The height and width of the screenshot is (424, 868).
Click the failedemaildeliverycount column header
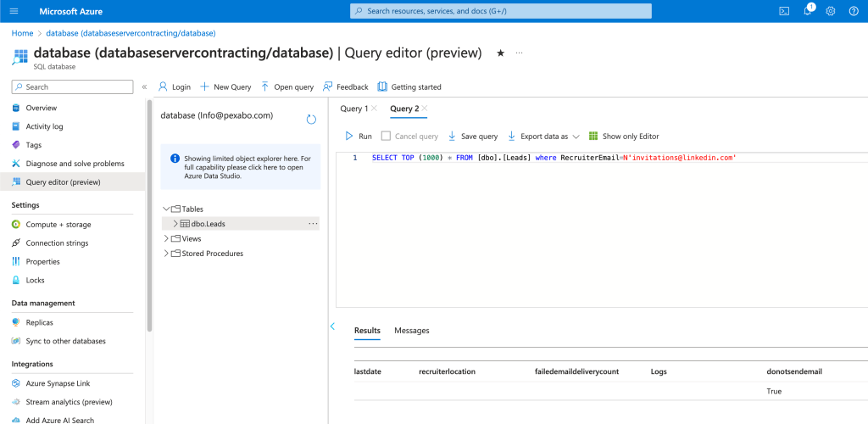click(576, 372)
